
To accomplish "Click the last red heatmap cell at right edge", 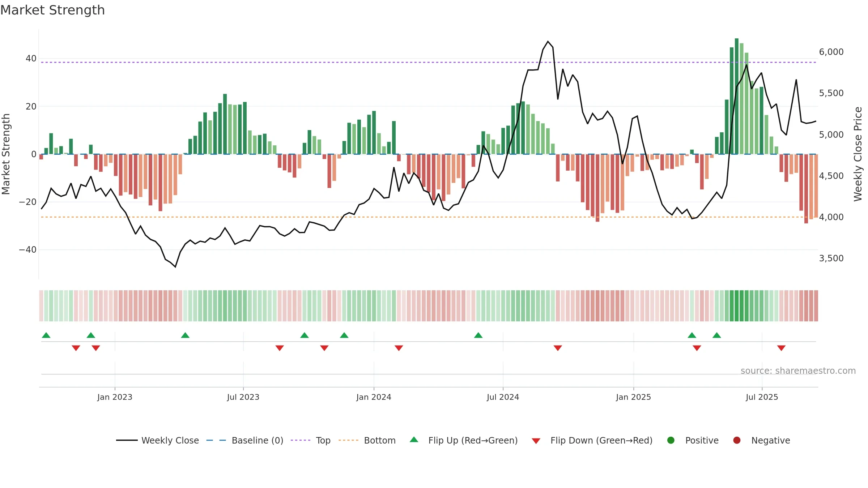I will click(x=816, y=306).
